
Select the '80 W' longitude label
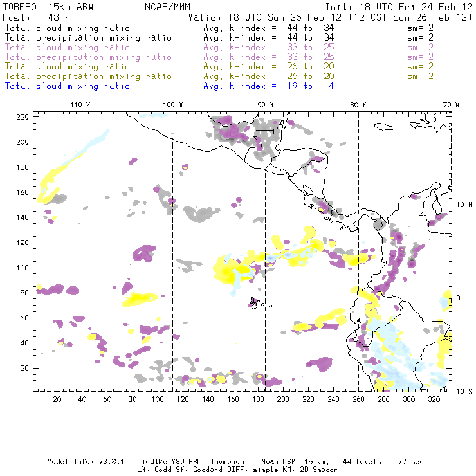click(x=358, y=105)
